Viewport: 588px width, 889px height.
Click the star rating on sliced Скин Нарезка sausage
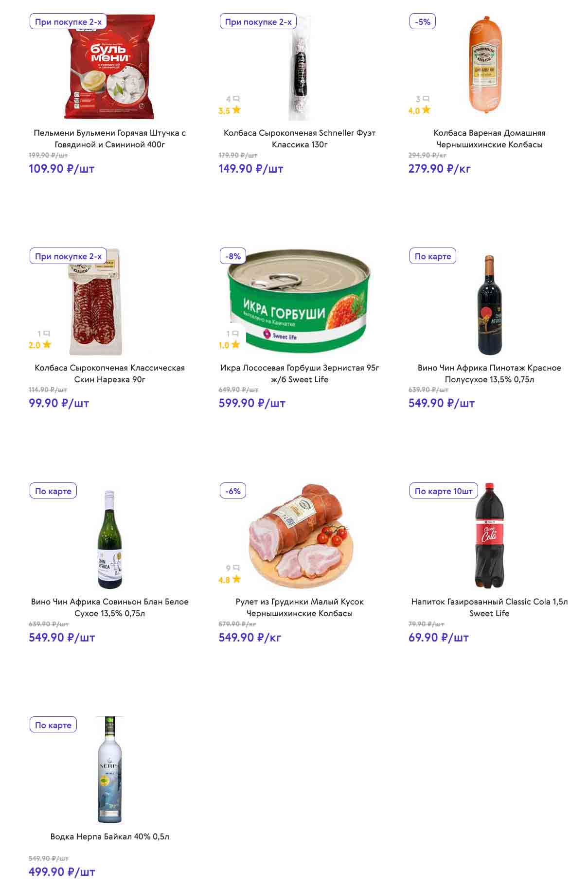tap(47, 345)
